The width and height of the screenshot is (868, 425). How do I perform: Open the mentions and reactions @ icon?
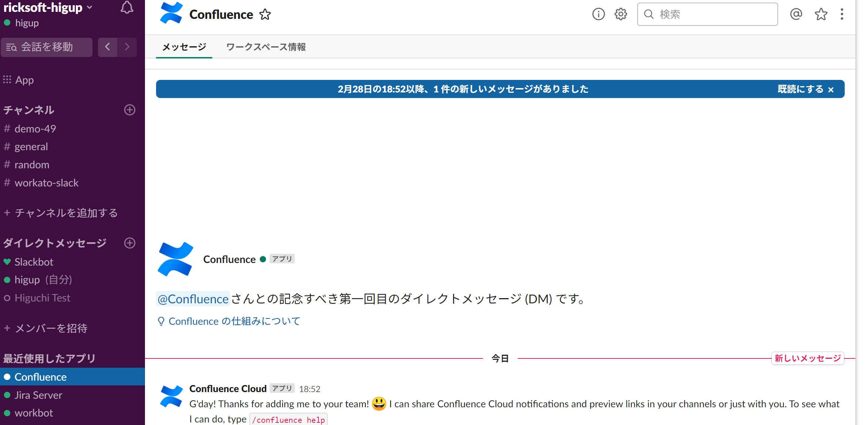[796, 14]
